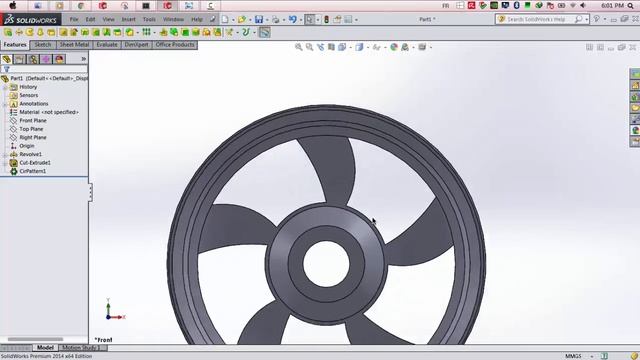Click the Apply Scene icon

click(405, 47)
